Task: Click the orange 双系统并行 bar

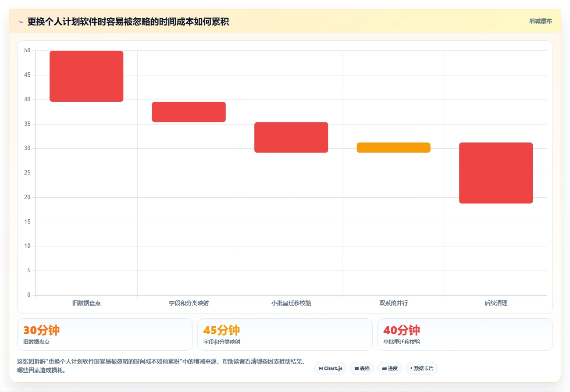Action: click(394, 148)
